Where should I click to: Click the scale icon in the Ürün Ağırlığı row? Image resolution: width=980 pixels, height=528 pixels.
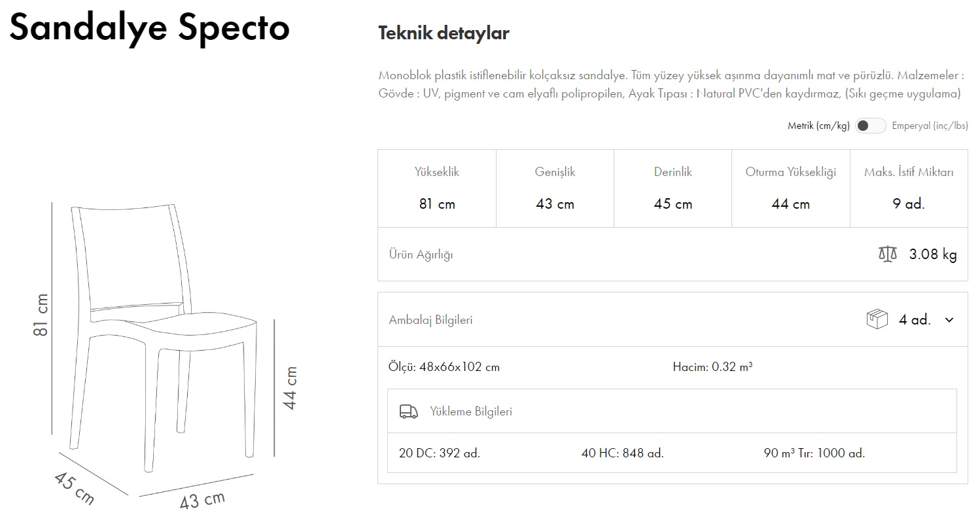coord(887,255)
